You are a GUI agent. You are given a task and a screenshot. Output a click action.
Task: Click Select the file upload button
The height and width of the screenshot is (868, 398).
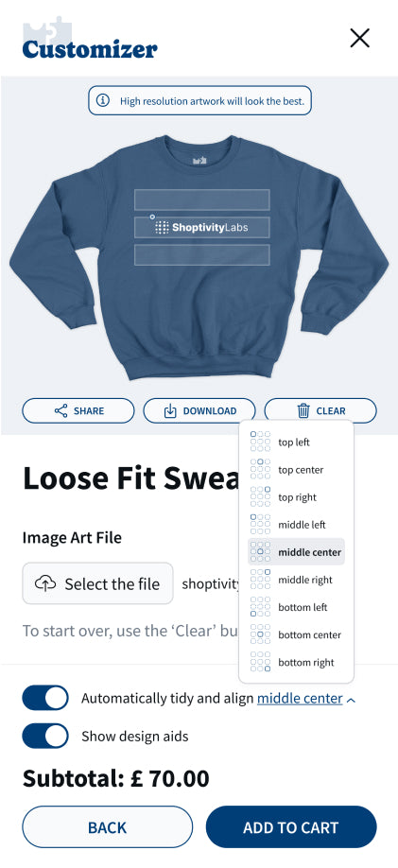[97, 583]
